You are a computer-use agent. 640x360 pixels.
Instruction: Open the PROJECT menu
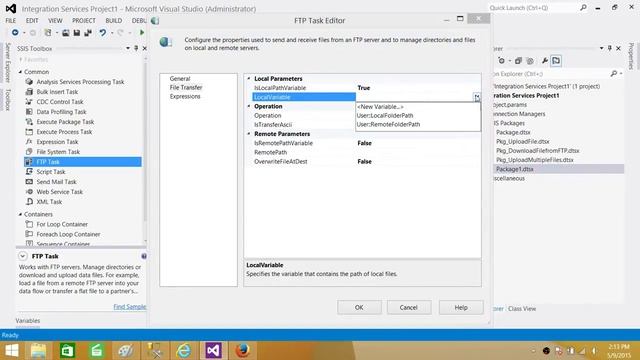pyautogui.click(x=84, y=20)
